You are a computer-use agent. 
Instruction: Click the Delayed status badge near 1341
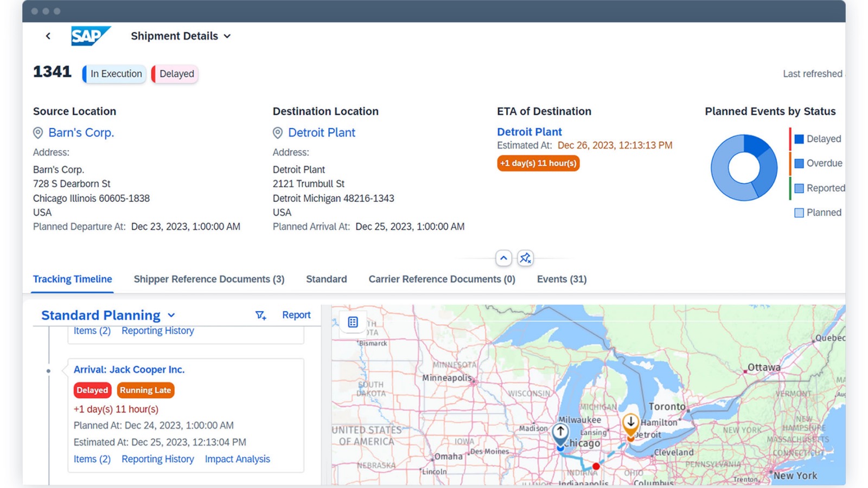tap(175, 74)
